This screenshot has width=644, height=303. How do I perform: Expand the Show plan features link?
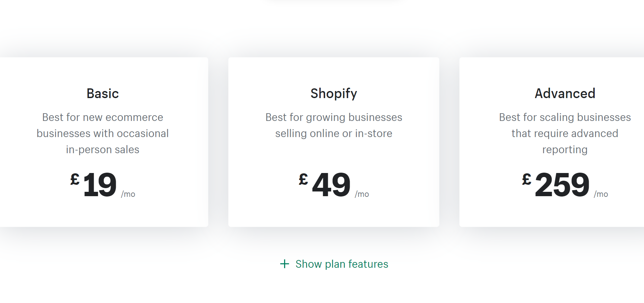click(341, 264)
